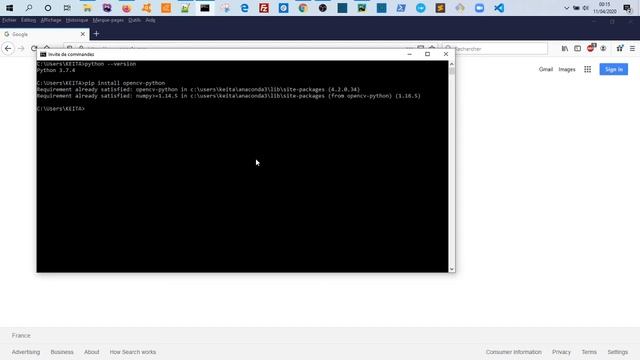Screen dimensions: 640x360
Task: Open Zoom from the taskbar
Action: point(479,8)
